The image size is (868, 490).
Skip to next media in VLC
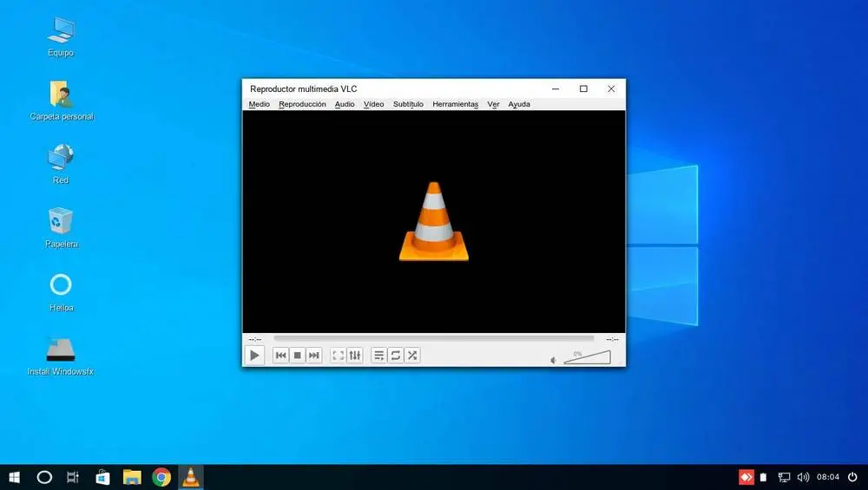[314, 355]
